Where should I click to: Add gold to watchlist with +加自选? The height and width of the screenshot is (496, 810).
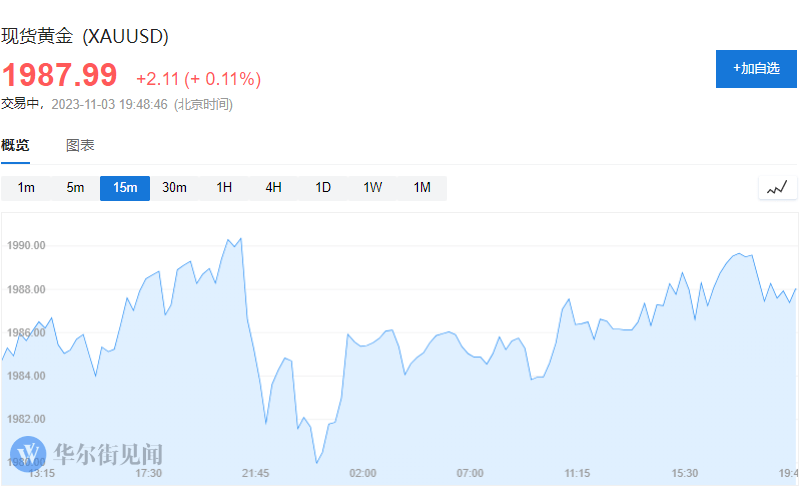coord(756,68)
